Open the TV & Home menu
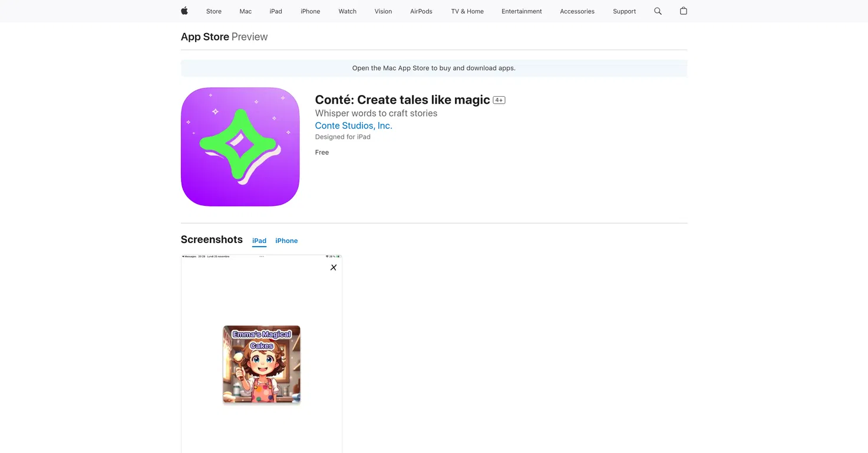 (x=467, y=11)
